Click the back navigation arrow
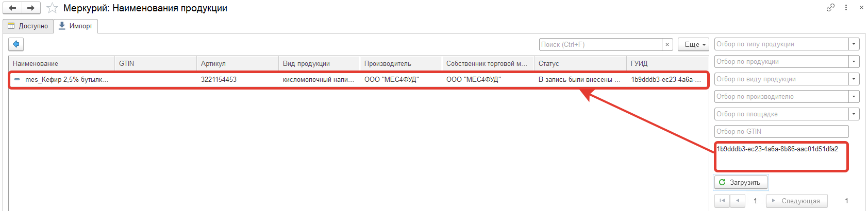 point(12,8)
